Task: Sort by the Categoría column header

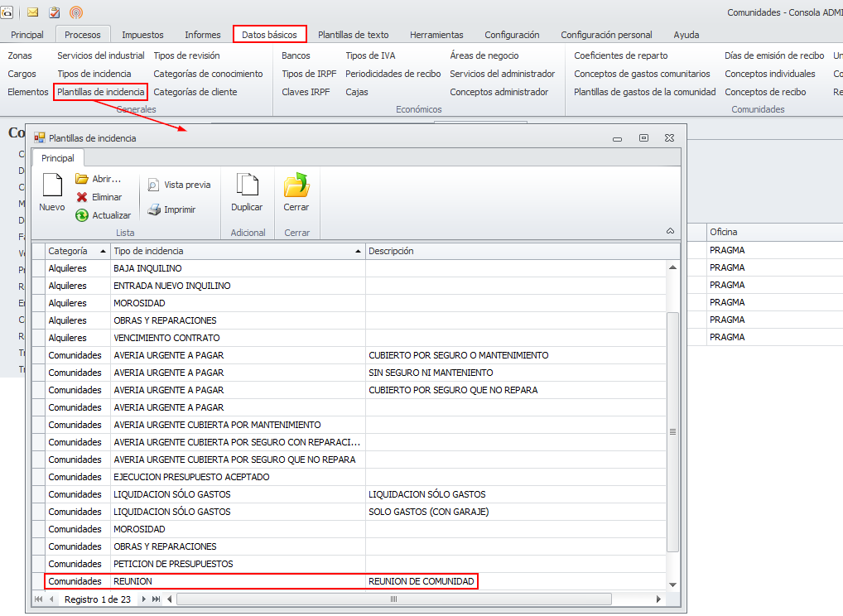Action: pyautogui.click(x=77, y=251)
